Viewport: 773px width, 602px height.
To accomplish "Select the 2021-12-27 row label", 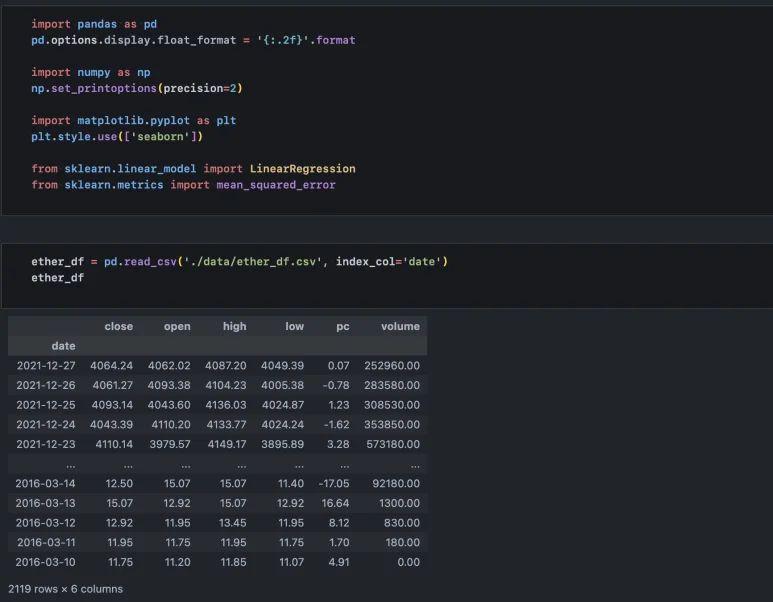I will tap(46, 366).
